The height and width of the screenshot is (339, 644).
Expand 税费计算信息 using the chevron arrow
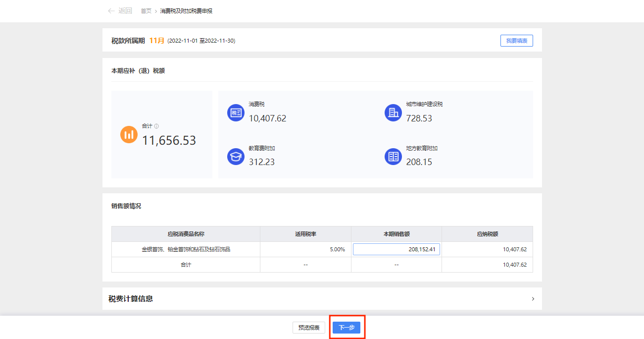tap(533, 299)
